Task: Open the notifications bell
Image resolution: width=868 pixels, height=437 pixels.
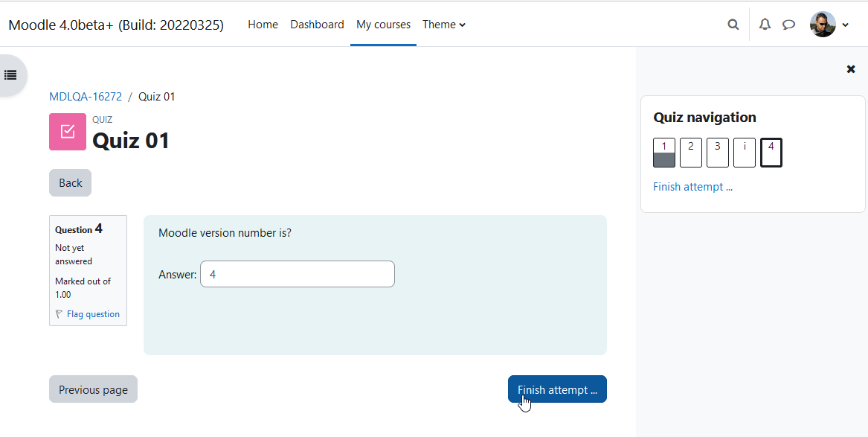Action: [x=765, y=25]
